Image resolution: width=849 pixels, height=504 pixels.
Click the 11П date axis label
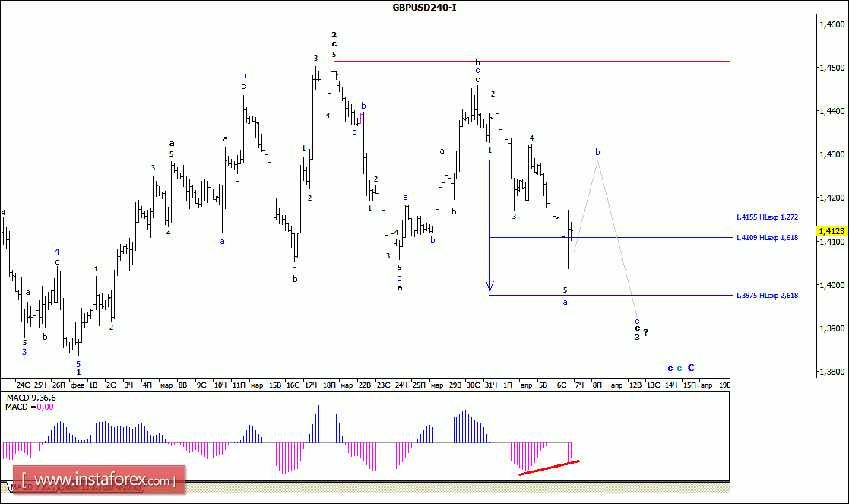[x=239, y=385]
